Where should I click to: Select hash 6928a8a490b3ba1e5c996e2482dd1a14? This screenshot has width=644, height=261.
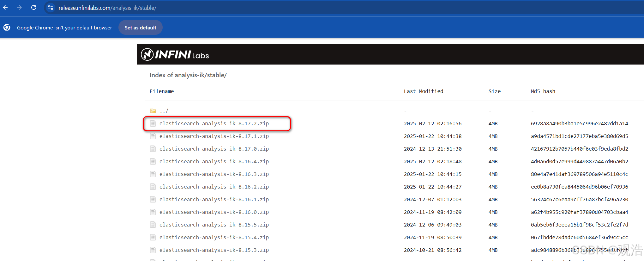click(580, 123)
